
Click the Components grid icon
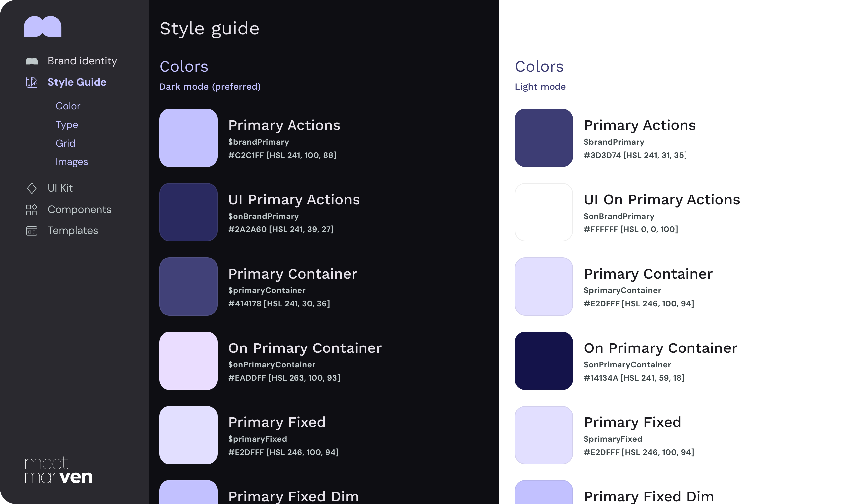point(32,210)
